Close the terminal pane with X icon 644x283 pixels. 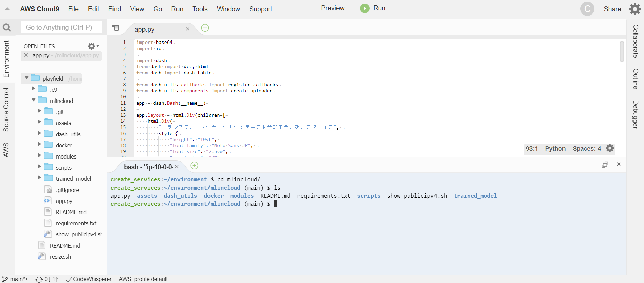tap(619, 164)
